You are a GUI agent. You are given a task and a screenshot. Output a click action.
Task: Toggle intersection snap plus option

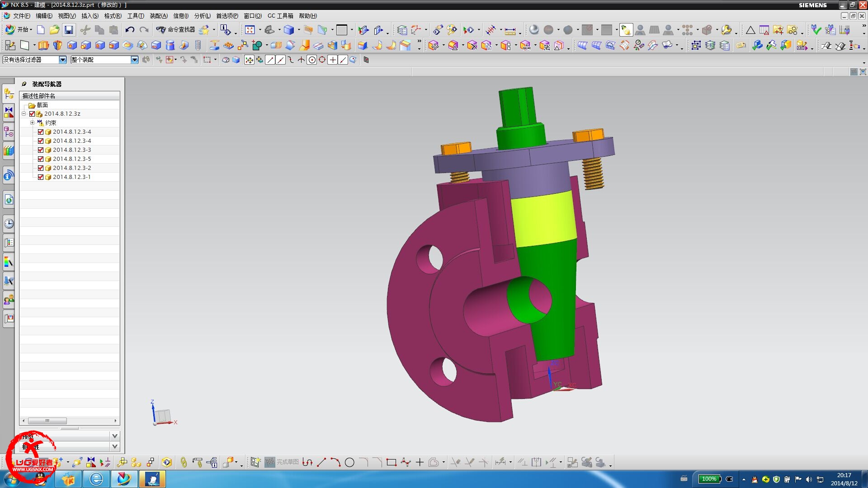pos(332,60)
